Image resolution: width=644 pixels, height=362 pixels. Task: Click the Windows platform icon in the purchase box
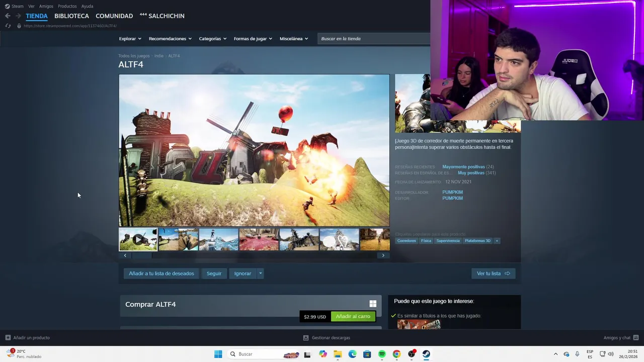373,304
